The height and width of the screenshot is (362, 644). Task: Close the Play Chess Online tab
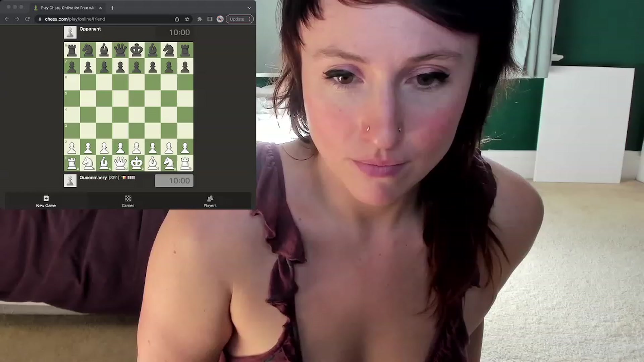click(x=100, y=8)
